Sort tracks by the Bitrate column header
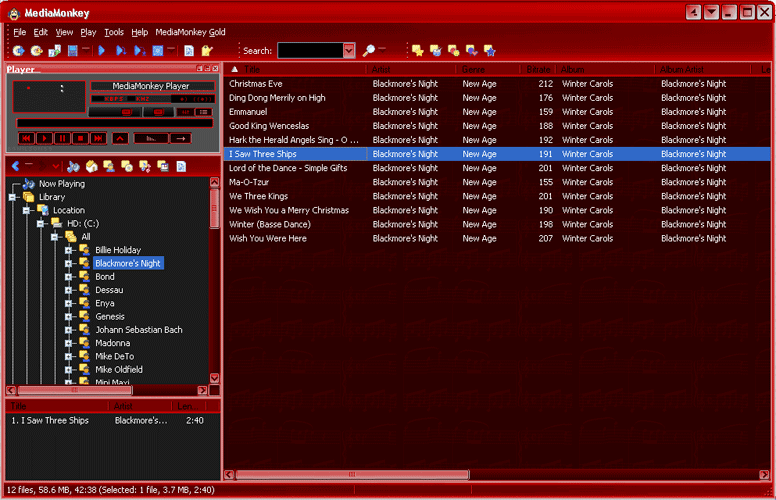This screenshot has width=776, height=500. coord(538,69)
